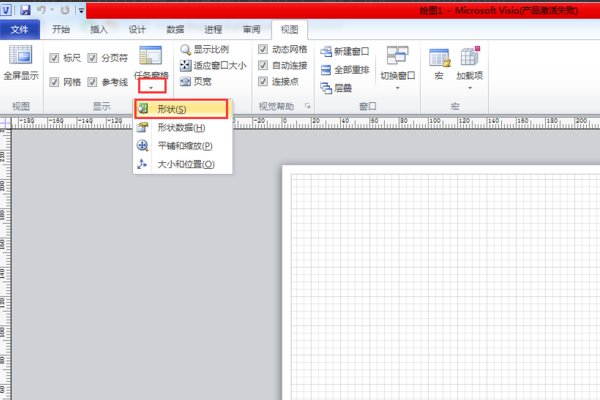Choose 平铺和缩放(P) from the menu

click(x=182, y=146)
